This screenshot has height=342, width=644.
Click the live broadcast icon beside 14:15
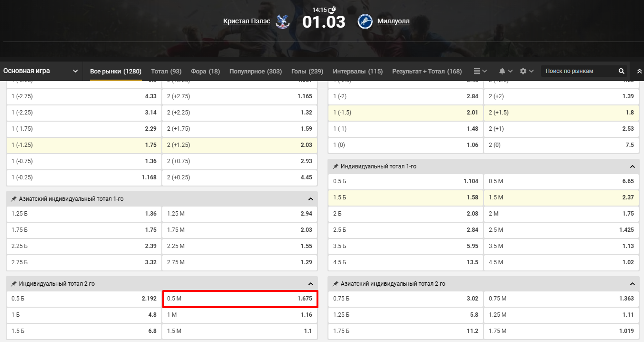332,10
